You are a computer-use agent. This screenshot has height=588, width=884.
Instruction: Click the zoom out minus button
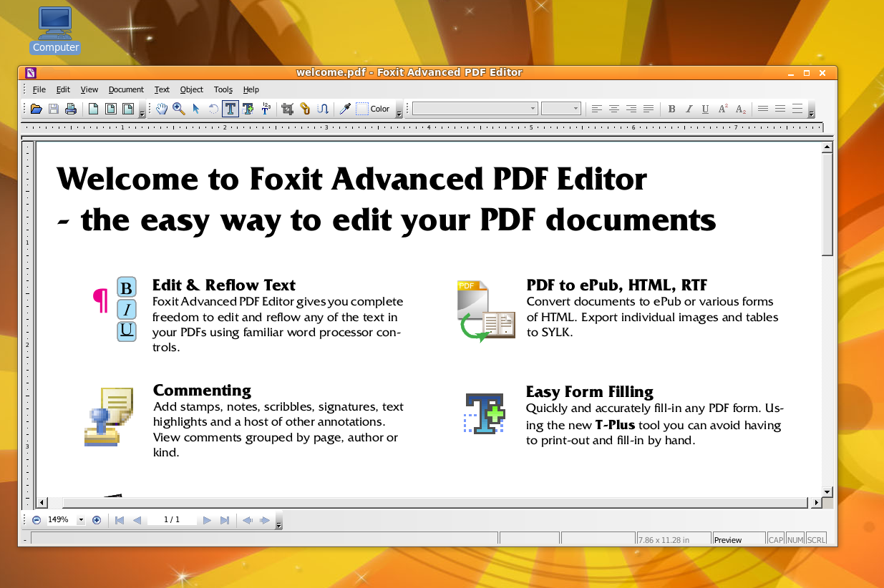(x=37, y=520)
